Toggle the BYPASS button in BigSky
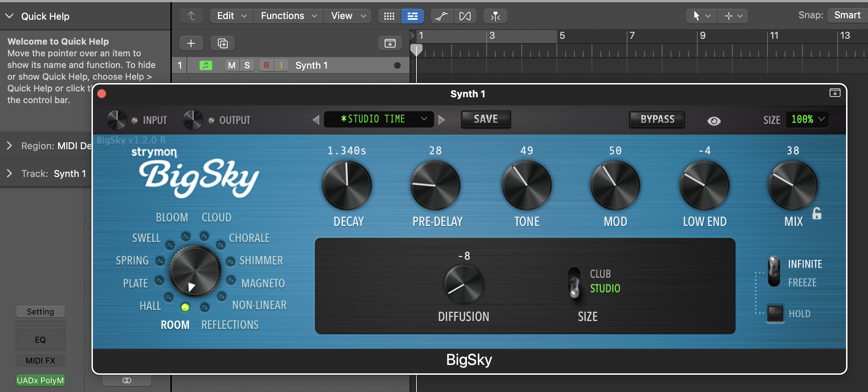This screenshot has height=392, width=868. pos(657,119)
